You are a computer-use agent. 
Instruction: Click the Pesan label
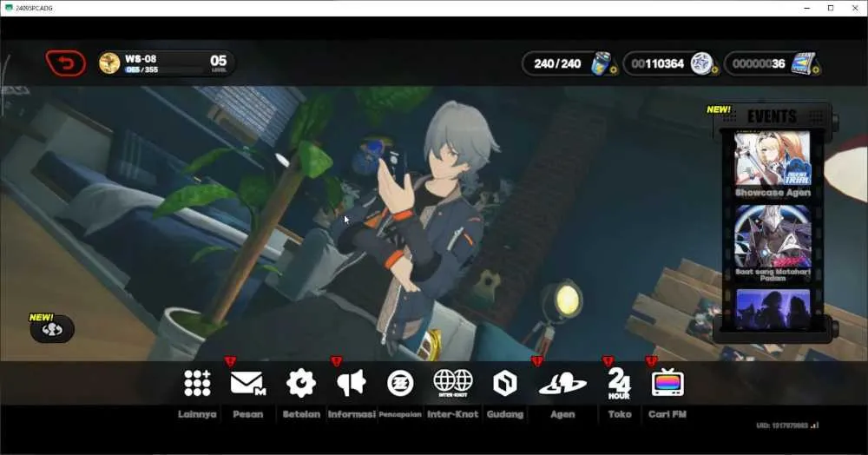248,414
